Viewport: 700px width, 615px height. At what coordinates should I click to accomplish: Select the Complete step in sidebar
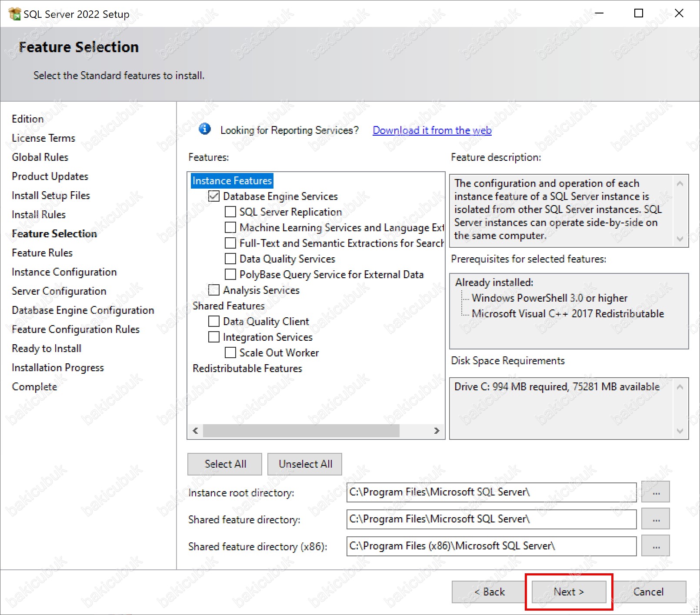pyautogui.click(x=34, y=387)
